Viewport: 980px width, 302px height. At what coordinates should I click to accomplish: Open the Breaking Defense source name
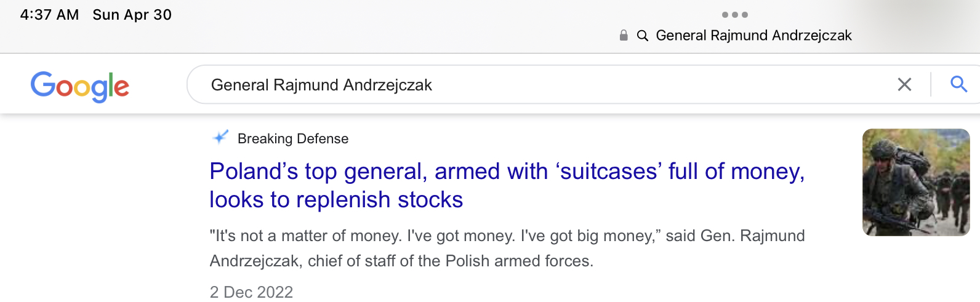click(293, 139)
